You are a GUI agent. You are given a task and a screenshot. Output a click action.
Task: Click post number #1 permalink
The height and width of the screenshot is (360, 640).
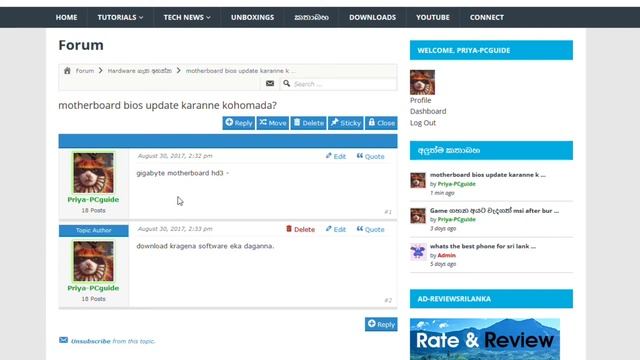tap(388, 212)
